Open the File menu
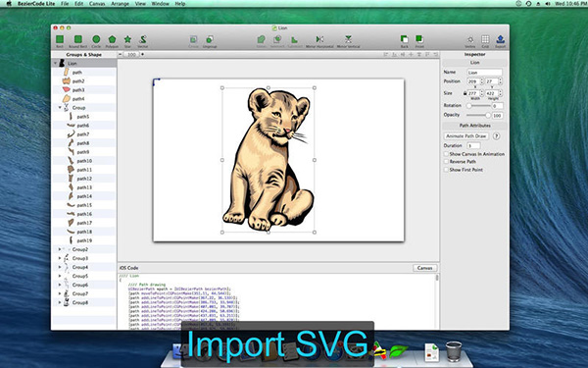Screen dimensions: 588x368 (65, 3)
